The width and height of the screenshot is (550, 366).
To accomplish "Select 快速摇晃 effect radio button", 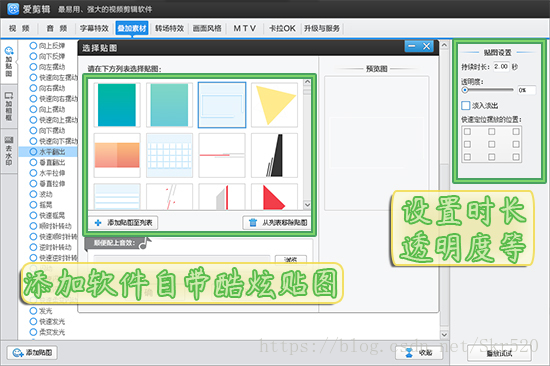I will 33,215.
